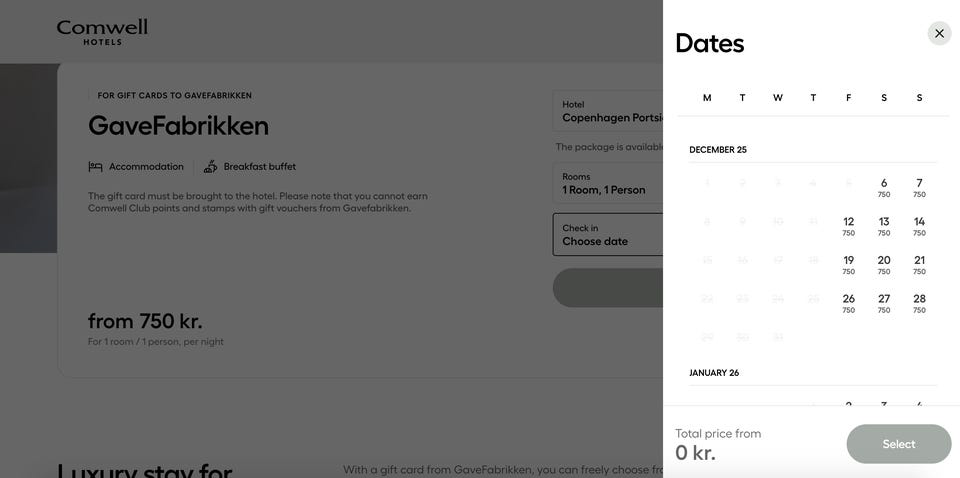This screenshot has height=478, width=960.
Task: Select December 20 in the calendar
Action: click(883, 264)
